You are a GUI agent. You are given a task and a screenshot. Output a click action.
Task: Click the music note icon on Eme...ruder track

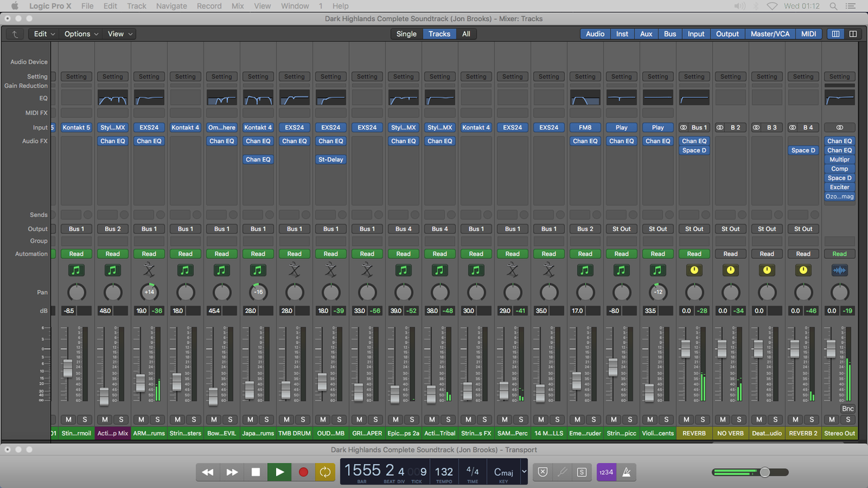coord(585,270)
